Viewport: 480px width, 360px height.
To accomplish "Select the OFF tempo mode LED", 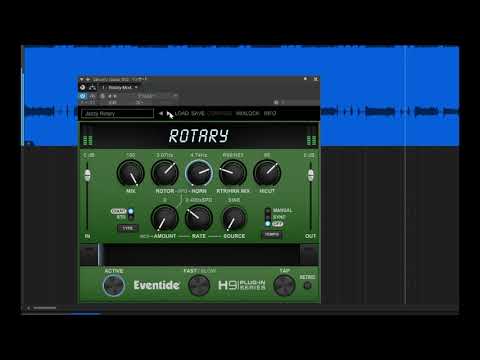I will 268,224.
